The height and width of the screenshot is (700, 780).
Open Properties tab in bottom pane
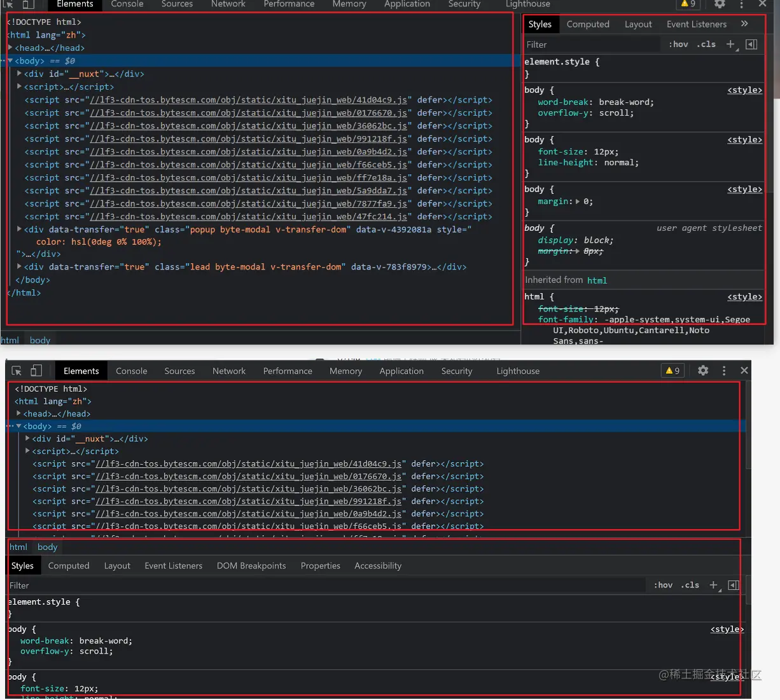click(x=321, y=565)
